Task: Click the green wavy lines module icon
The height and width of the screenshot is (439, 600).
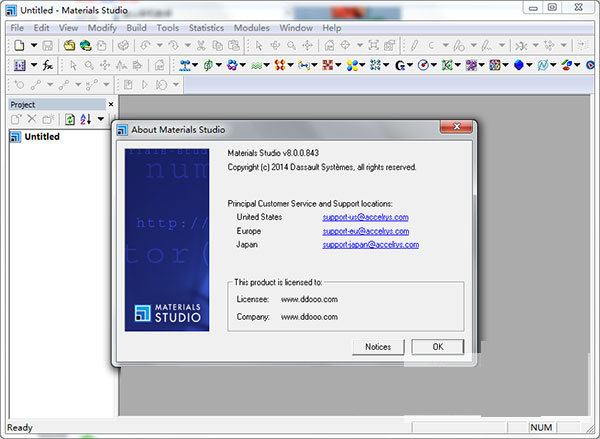Action: [x=256, y=65]
